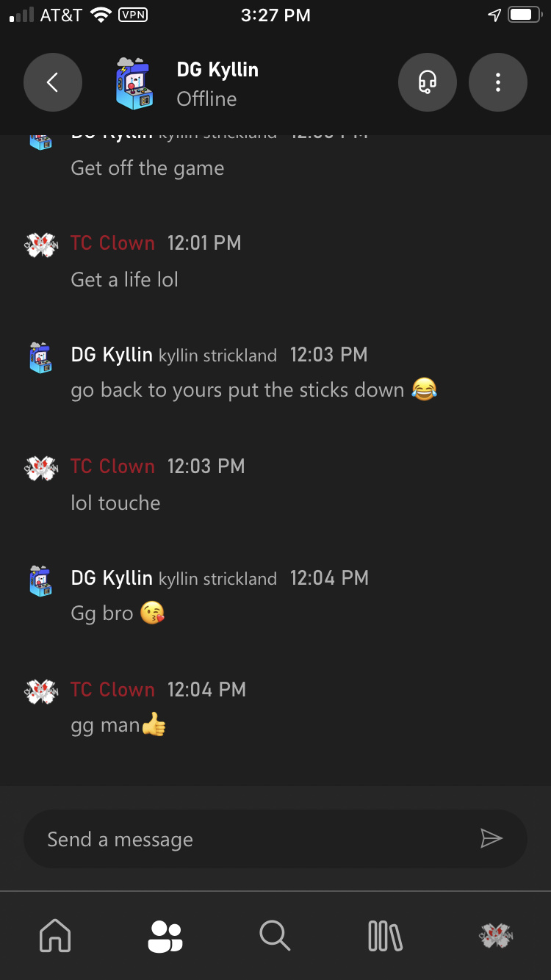Tap the "go back to yours" message
Viewport: 551px width, 980px height.
tap(237, 390)
